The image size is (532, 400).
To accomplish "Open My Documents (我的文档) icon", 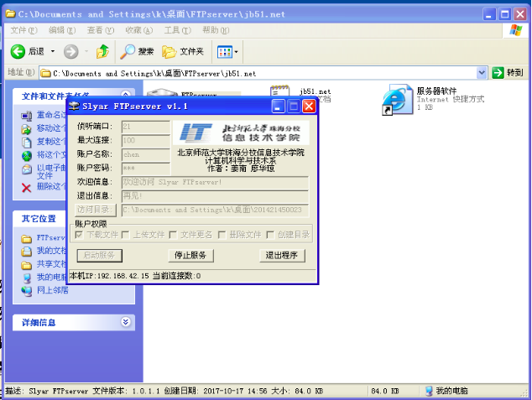I will pyautogui.click(x=26, y=252).
